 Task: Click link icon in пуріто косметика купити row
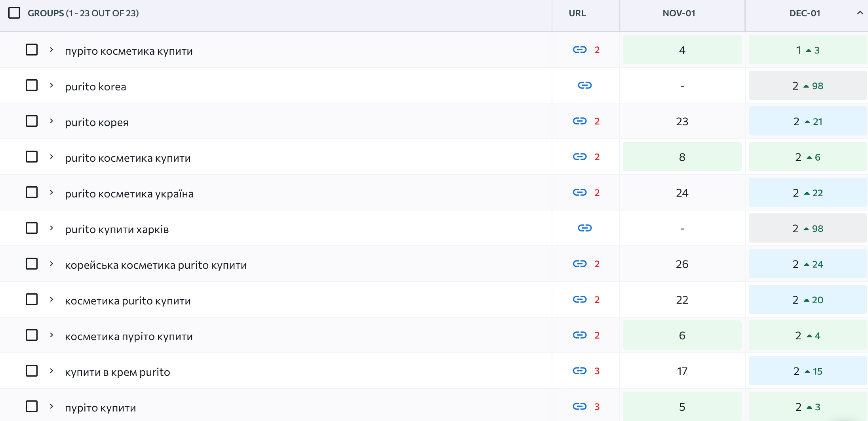tap(579, 50)
